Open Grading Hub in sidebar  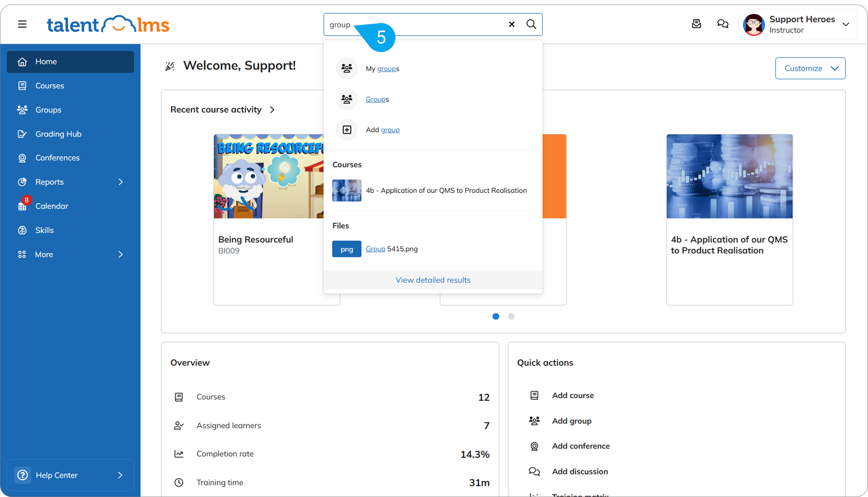click(x=71, y=134)
